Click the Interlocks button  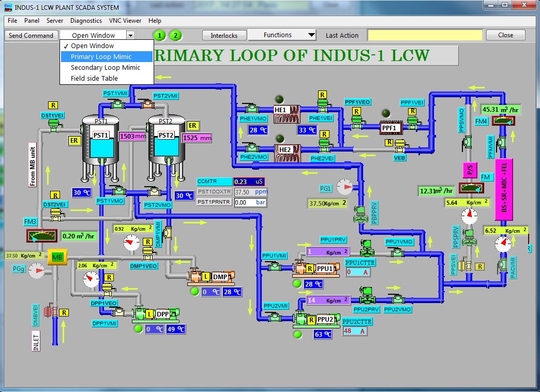click(224, 36)
